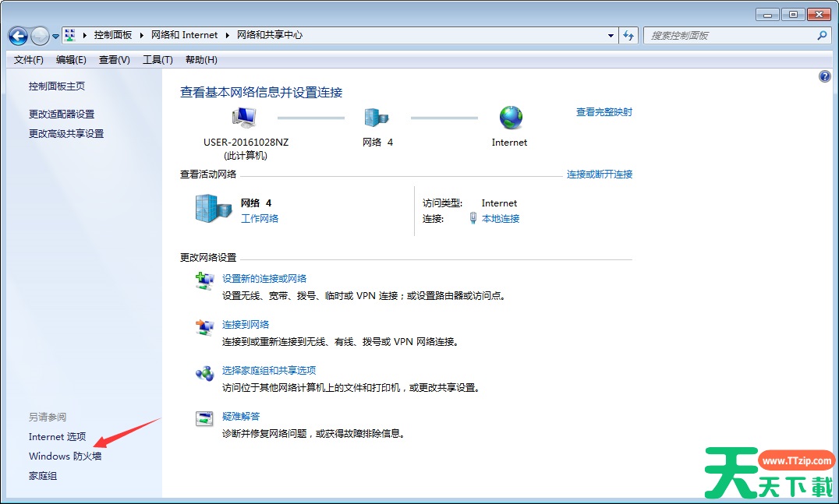Screen dimensions: 839x504
Task: Expand the 控制面板 breadcrumb arrow
Action: pyautogui.click(x=140, y=35)
